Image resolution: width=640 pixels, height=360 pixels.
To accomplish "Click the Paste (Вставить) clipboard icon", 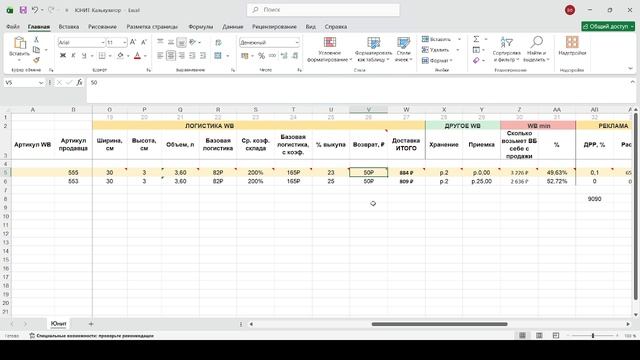I will coord(19,42).
